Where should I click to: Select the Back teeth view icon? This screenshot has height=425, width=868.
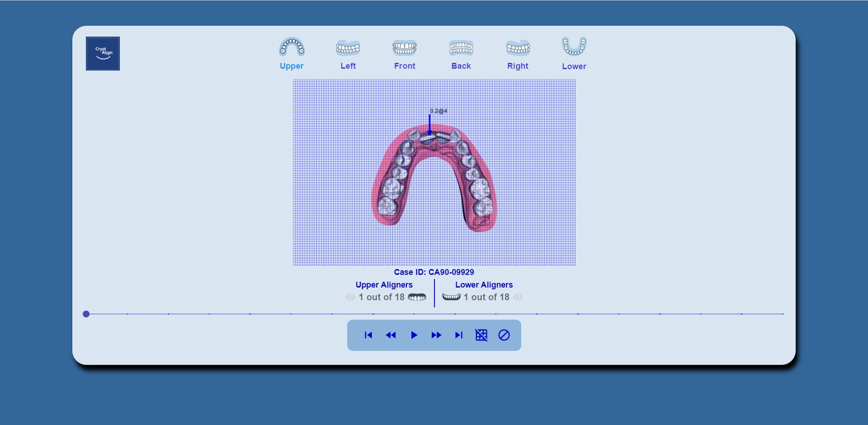click(461, 48)
